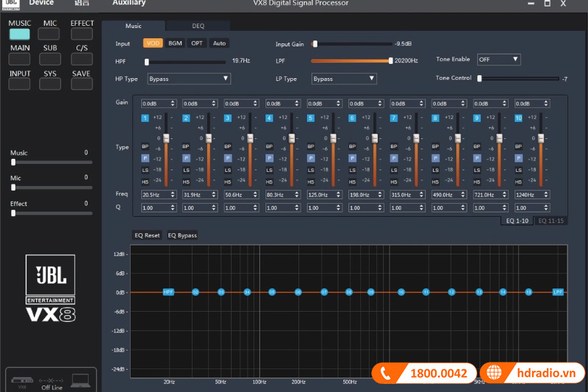Viewport: 588px width, 392px height.
Task: Select BP filter type for band 1
Action: tap(145, 147)
